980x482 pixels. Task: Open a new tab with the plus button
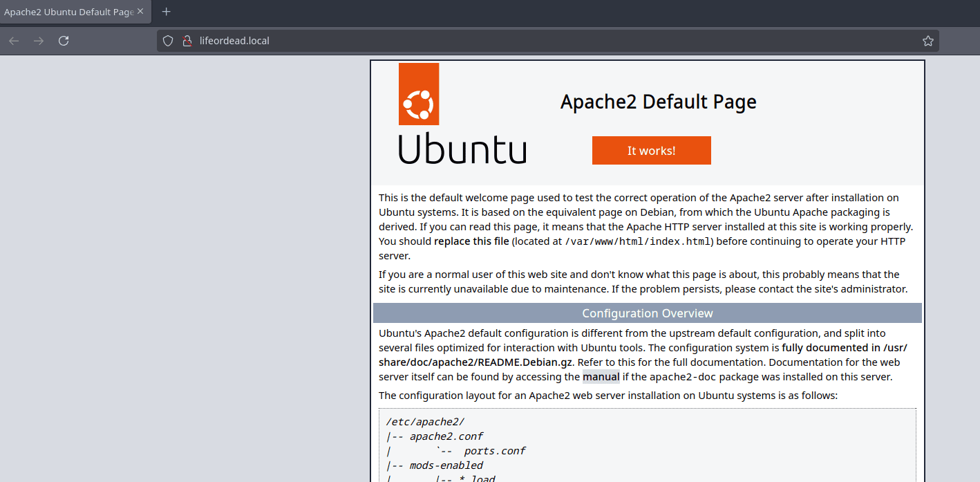[x=166, y=12]
